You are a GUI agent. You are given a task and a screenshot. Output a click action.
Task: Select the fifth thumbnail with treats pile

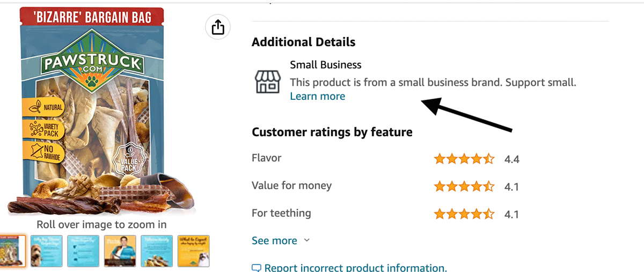point(156,251)
